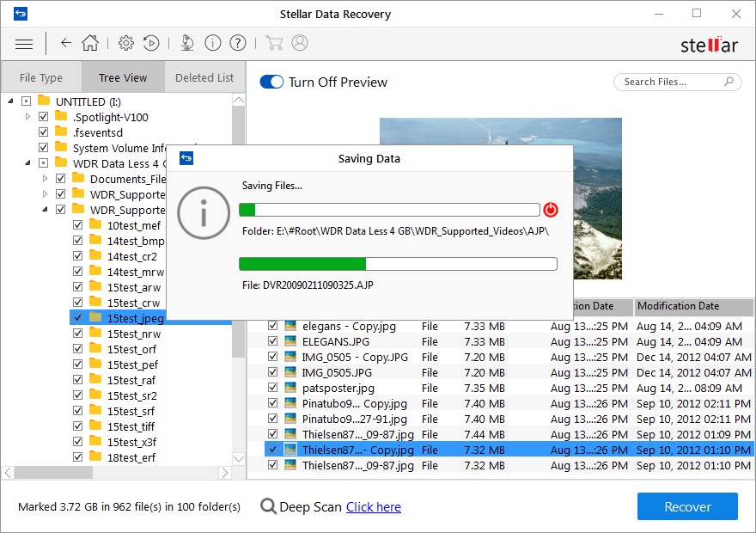Click the file saving progress bar

(x=399, y=264)
